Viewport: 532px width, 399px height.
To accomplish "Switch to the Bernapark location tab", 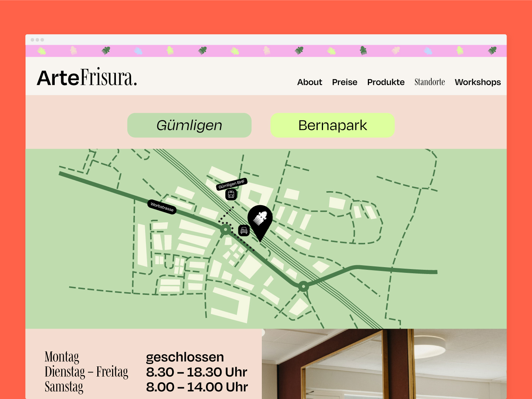I will tap(332, 125).
